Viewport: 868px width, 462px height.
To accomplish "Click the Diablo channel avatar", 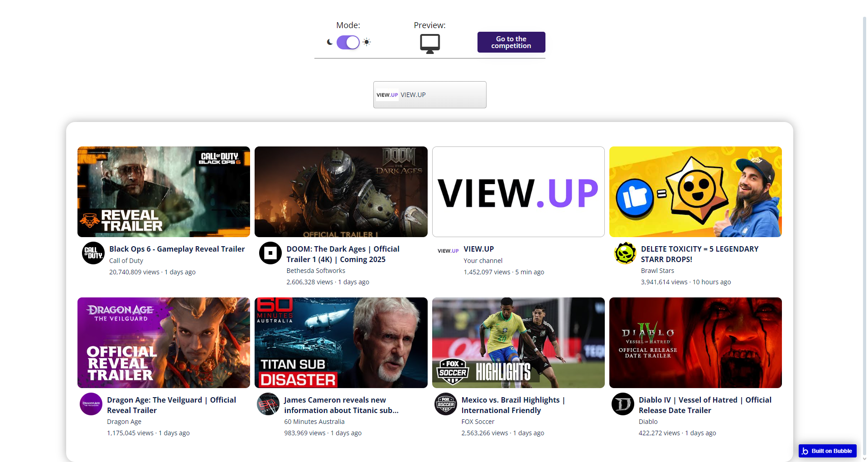I will pyautogui.click(x=623, y=404).
